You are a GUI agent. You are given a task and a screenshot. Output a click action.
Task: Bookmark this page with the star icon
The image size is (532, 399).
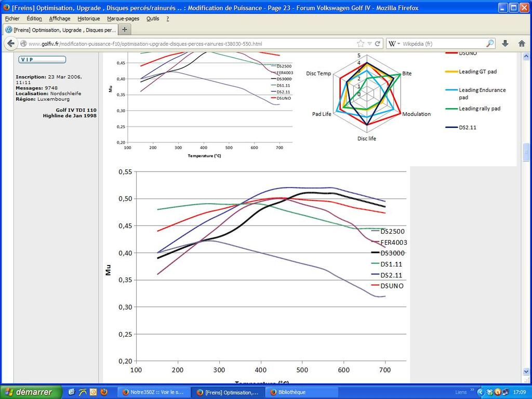(x=361, y=44)
